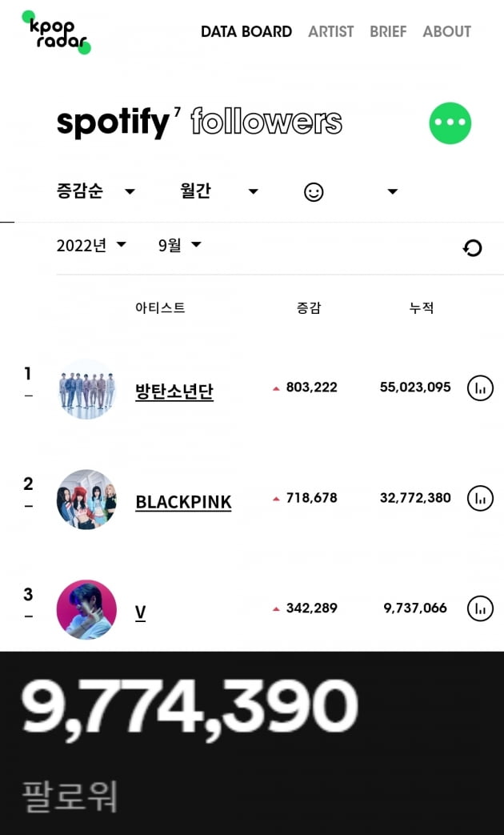Click the V artist name link
The width and height of the screenshot is (504, 835).
tap(140, 612)
